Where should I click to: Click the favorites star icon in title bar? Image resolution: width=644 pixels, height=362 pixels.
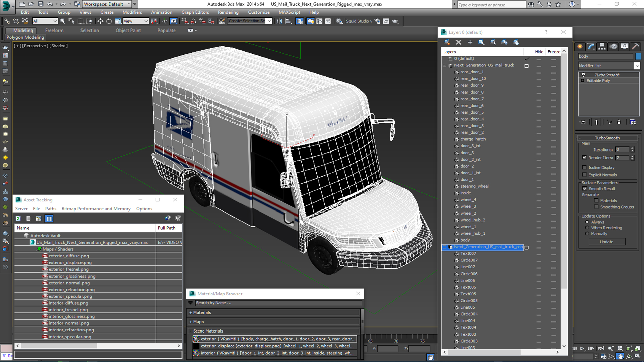pyautogui.click(x=558, y=4)
